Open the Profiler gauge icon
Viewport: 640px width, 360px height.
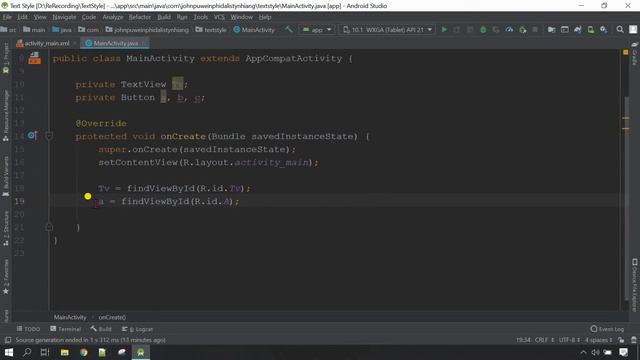(x=509, y=29)
